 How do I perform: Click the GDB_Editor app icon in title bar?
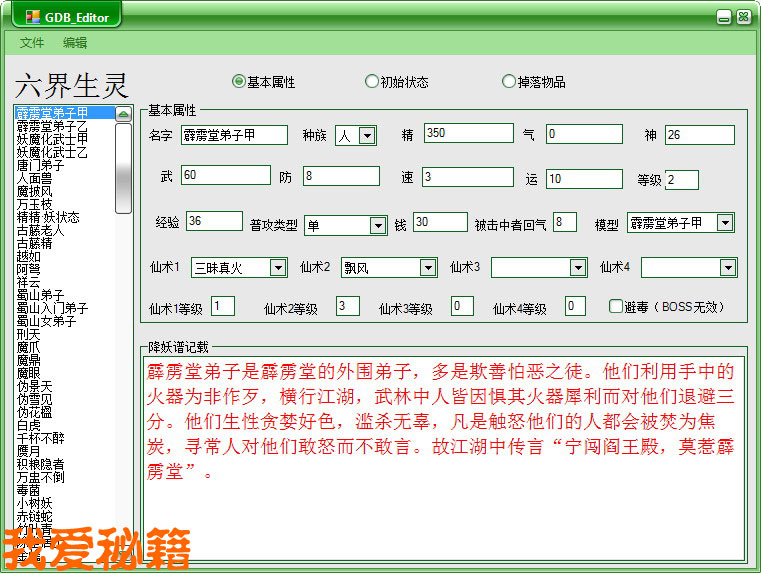[33, 16]
